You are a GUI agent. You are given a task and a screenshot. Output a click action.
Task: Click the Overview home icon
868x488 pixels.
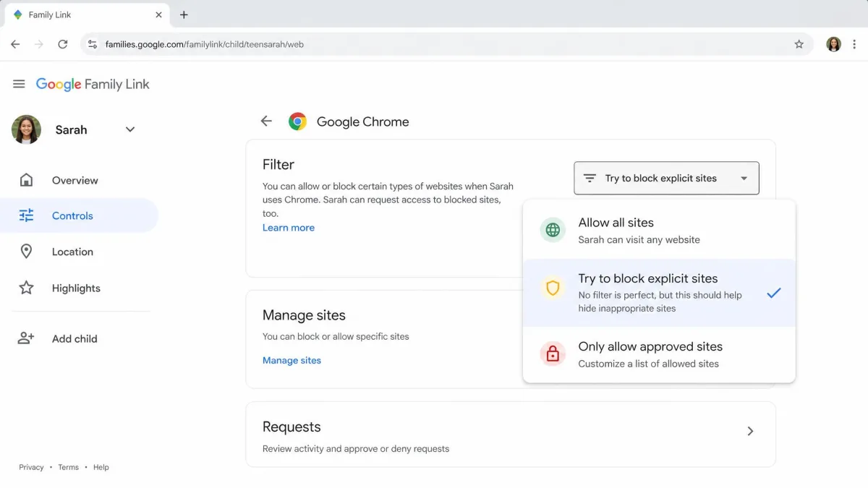(26, 180)
